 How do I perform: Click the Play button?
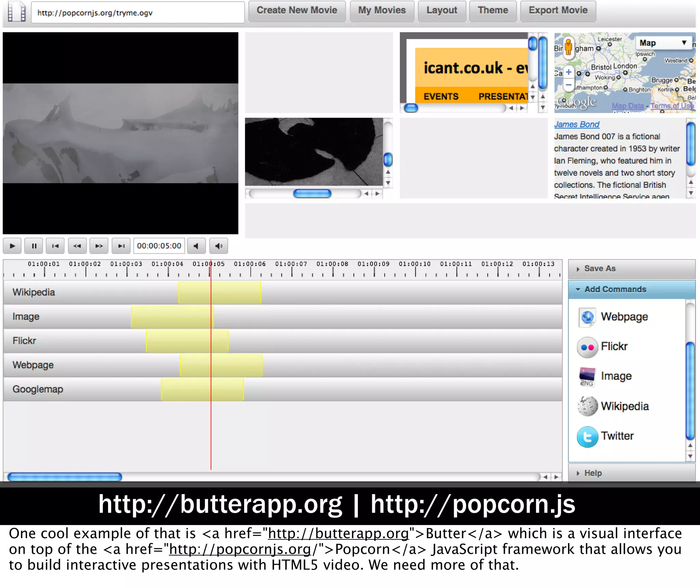pyautogui.click(x=12, y=246)
